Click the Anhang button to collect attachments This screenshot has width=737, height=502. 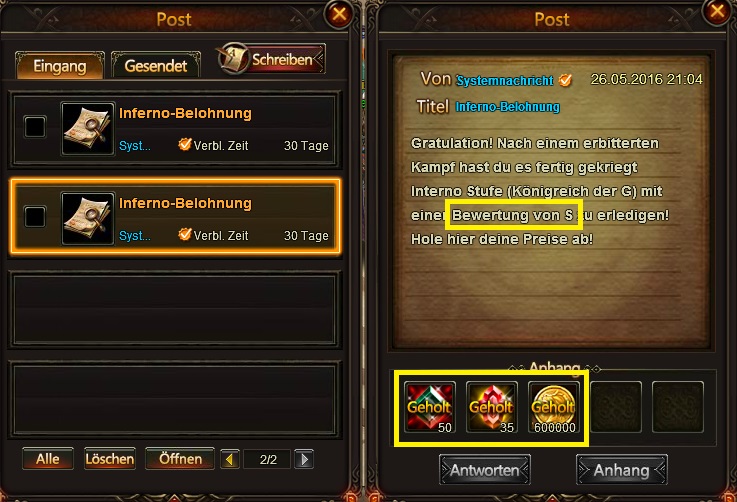point(621,470)
